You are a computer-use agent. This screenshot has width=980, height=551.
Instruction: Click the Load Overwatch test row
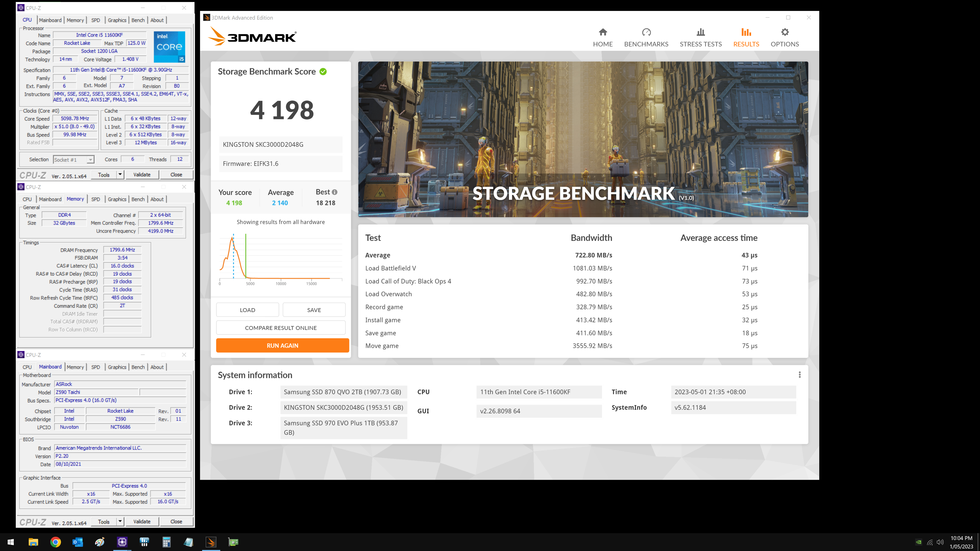point(561,294)
